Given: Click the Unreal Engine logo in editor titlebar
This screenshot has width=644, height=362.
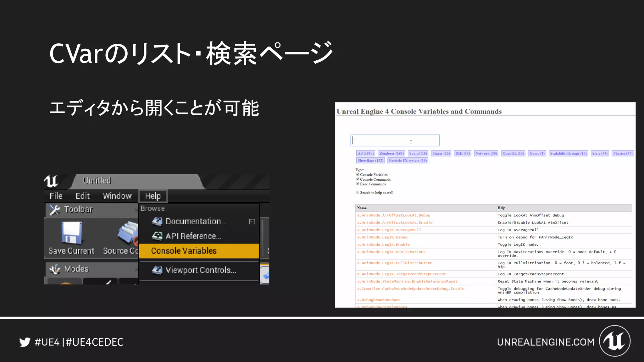Looking at the screenshot, I should [51, 181].
